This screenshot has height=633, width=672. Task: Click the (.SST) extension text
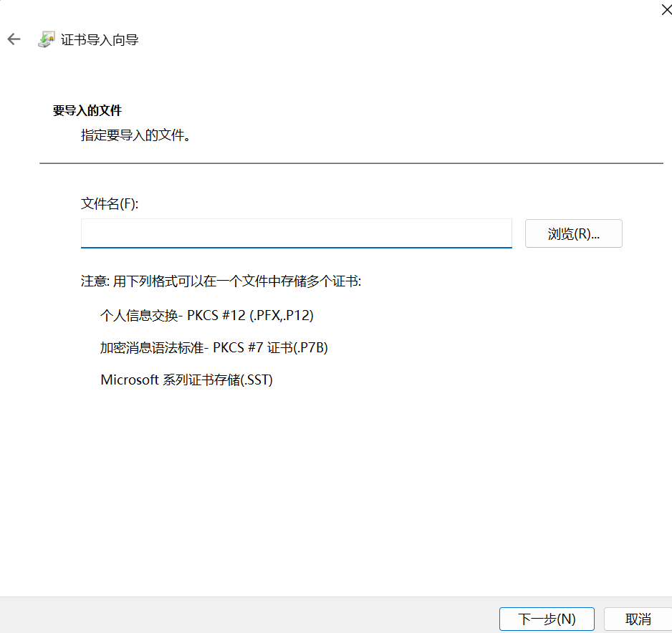coord(257,380)
